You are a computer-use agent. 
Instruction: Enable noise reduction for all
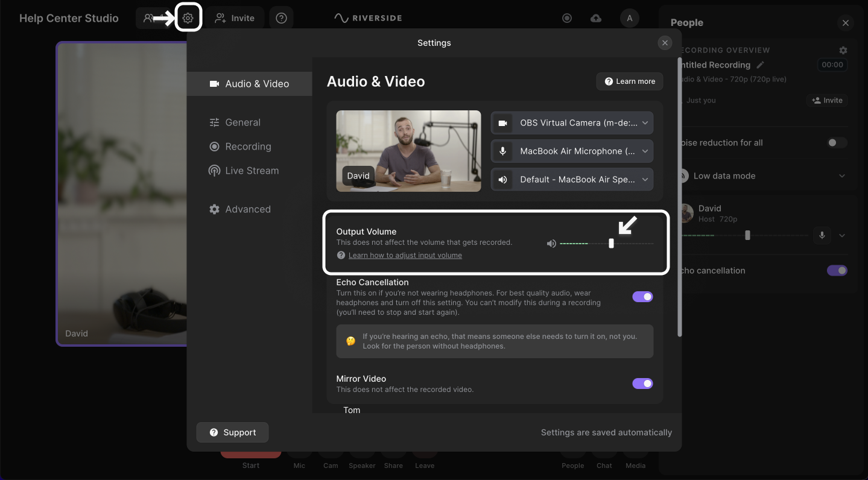click(x=837, y=143)
